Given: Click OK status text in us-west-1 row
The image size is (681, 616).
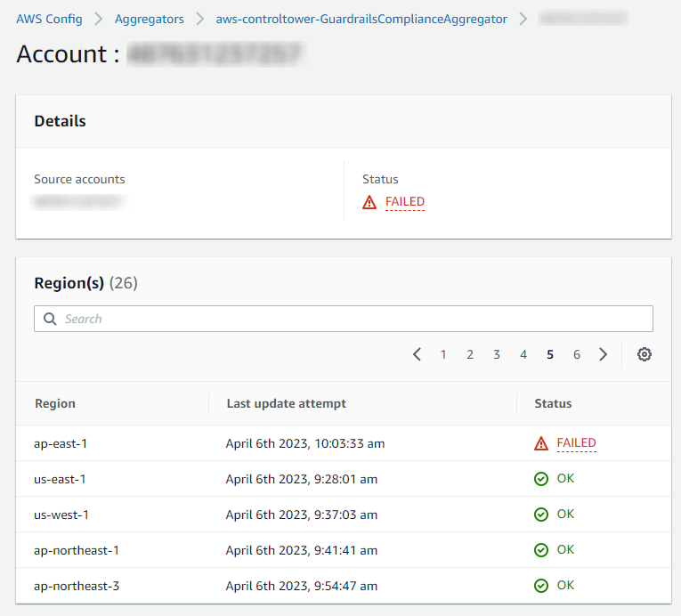Looking at the screenshot, I should tap(565, 514).
